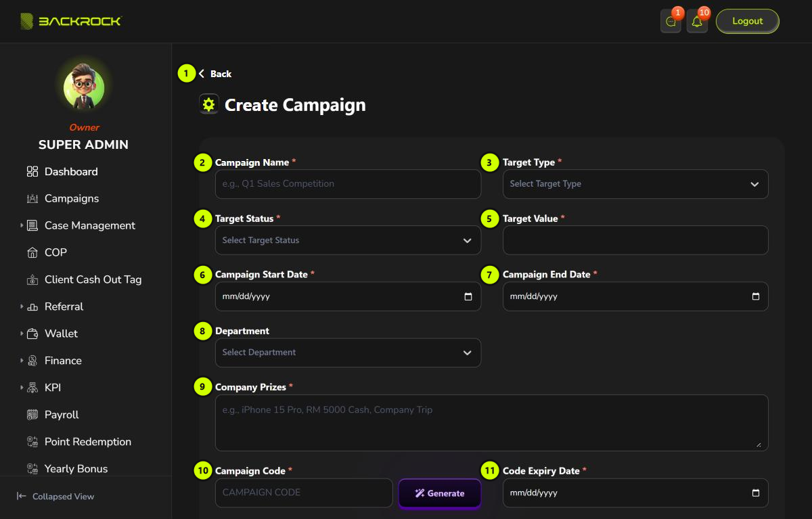
Task: Expand the KPI submenu arrow
Action: pyautogui.click(x=22, y=388)
